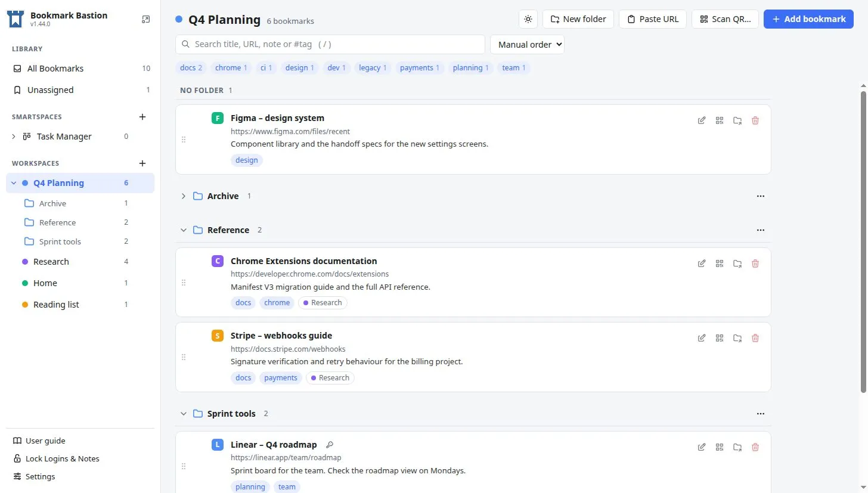Click Lock Logins & Notes
This screenshot has height=493, width=868.
(56, 459)
